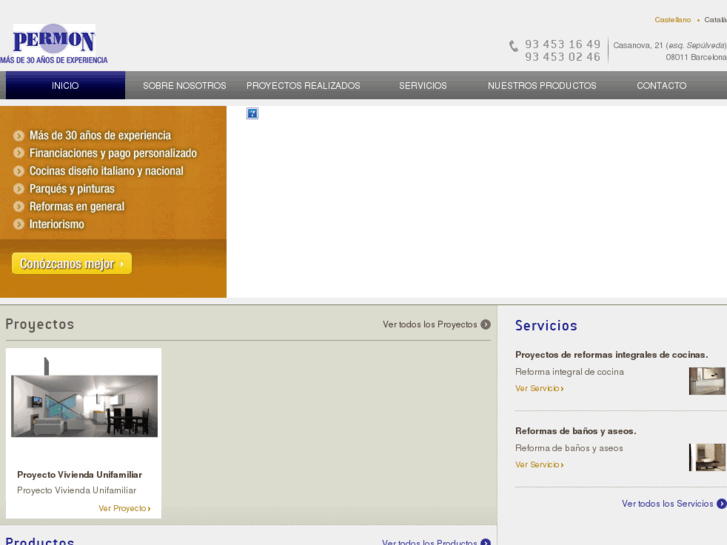Image resolution: width=727 pixels, height=545 pixels.
Task: Click the arrow icon next to Ver todos los Servicios
Action: pos(721,503)
